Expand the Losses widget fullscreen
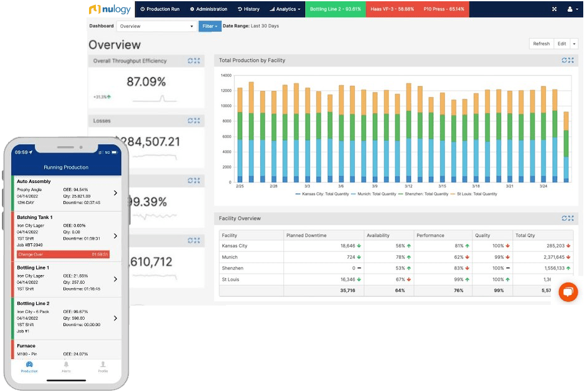Screen dimensions: 587x392 point(197,121)
